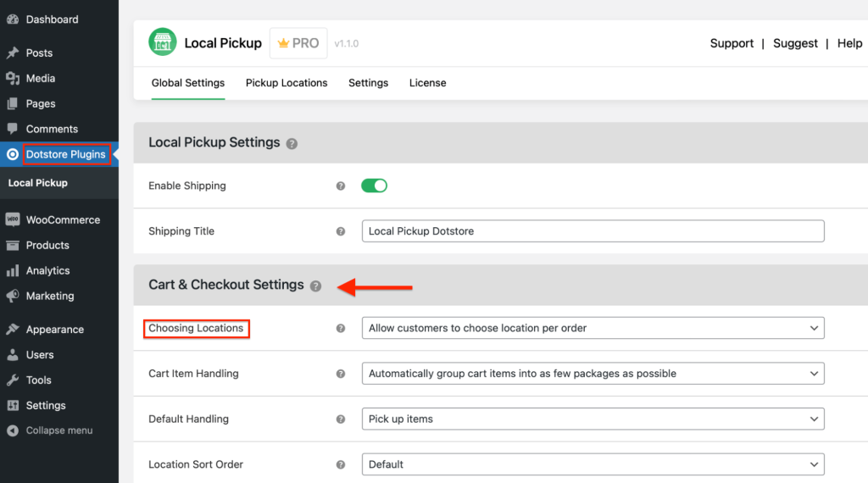Click the PRO crown badge
Image resolution: width=868 pixels, height=483 pixels.
298,43
